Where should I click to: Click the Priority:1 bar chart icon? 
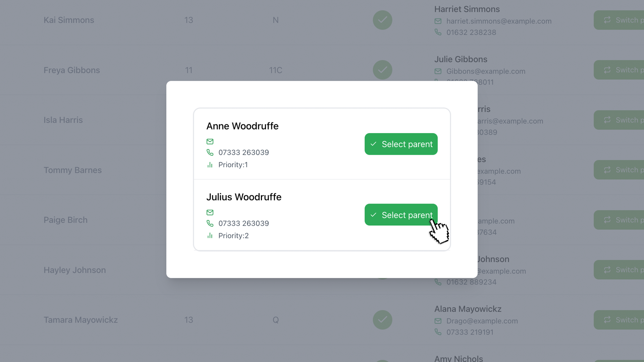(210, 165)
